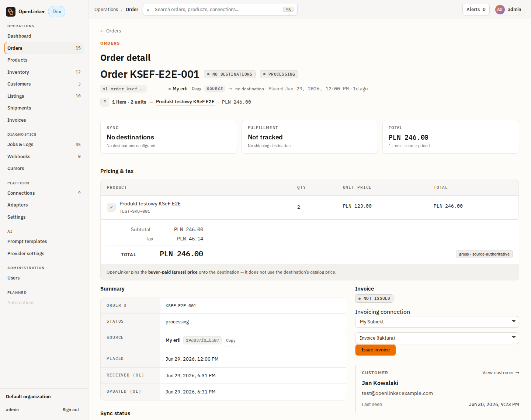Click the Issue invoice button
This screenshot has height=420, width=531.
click(375, 350)
